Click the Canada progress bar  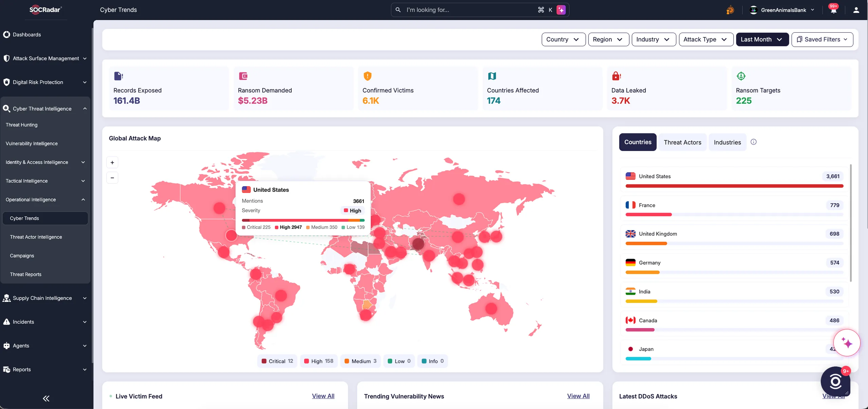click(734, 330)
